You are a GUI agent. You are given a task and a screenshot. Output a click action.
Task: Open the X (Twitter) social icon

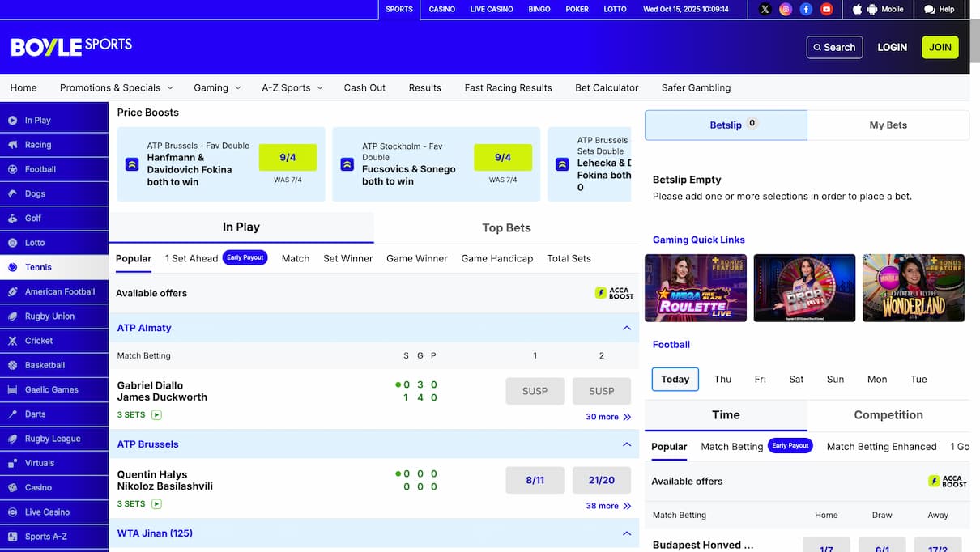tap(765, 10)
